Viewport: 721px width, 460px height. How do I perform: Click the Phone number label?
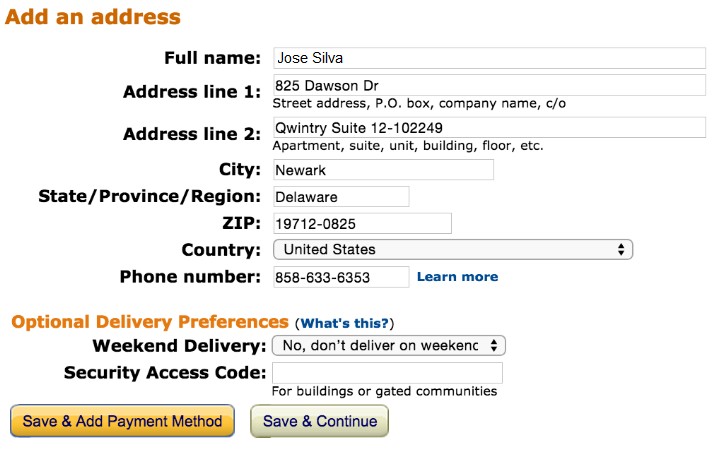(x=190, y=276)
